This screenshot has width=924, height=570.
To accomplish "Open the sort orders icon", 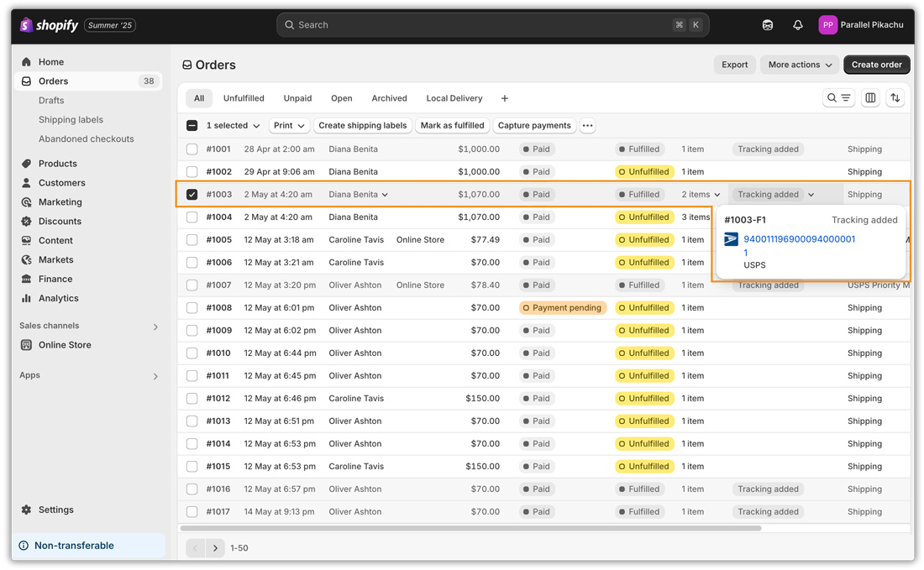I will 895,97.
